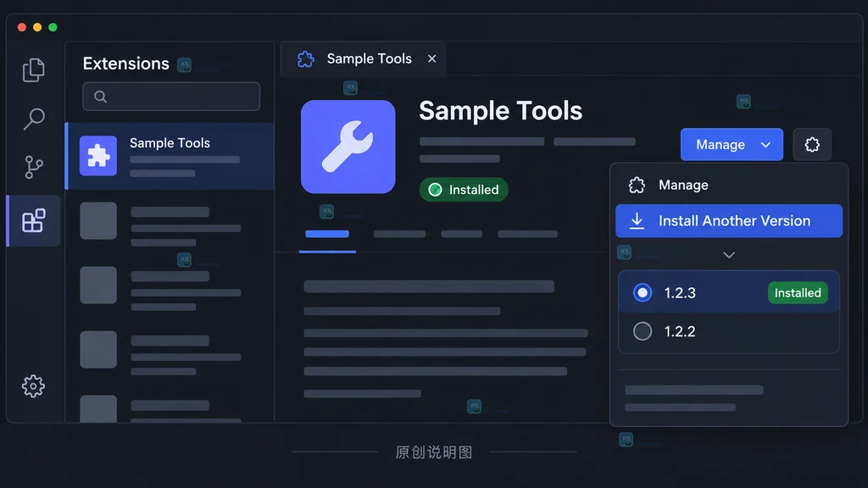Click the Sample Tools puzzle icon in list
Screen dimensions: 868x488
(98, 156)
